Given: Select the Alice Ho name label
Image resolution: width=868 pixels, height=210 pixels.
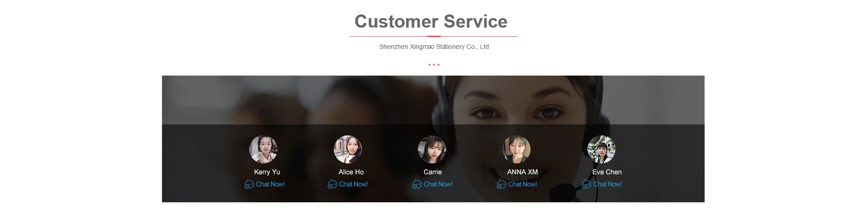Looking at the screenshot, I should 351,172.
